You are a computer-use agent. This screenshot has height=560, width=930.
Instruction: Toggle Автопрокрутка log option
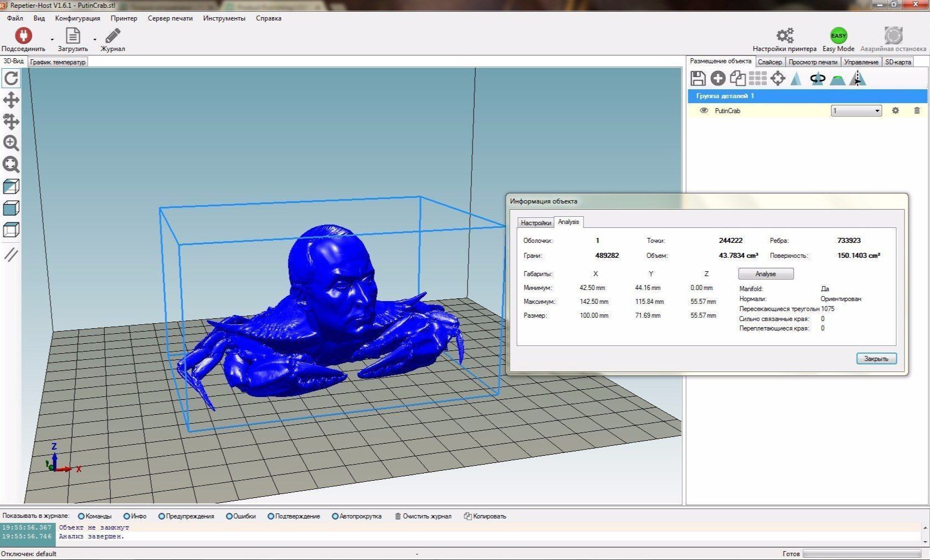357,516
